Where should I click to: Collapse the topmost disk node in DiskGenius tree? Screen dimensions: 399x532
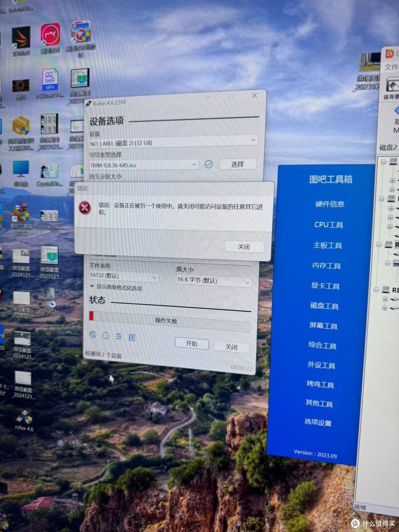tap(383, 162)
